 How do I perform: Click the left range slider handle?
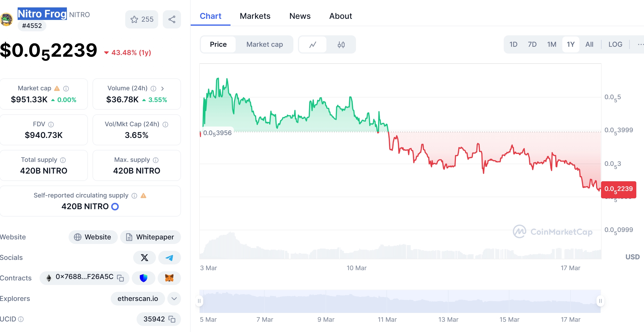pyautogui.click(x=199, y=301)
